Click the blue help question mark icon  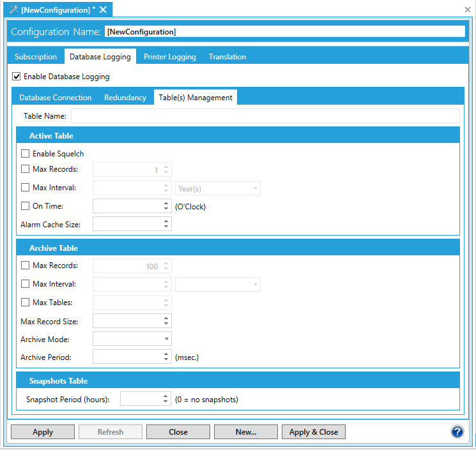coord(457,431)
